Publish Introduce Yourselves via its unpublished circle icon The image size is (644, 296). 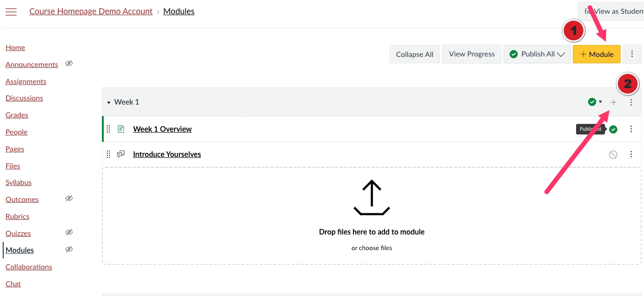[x=613, y=154]
